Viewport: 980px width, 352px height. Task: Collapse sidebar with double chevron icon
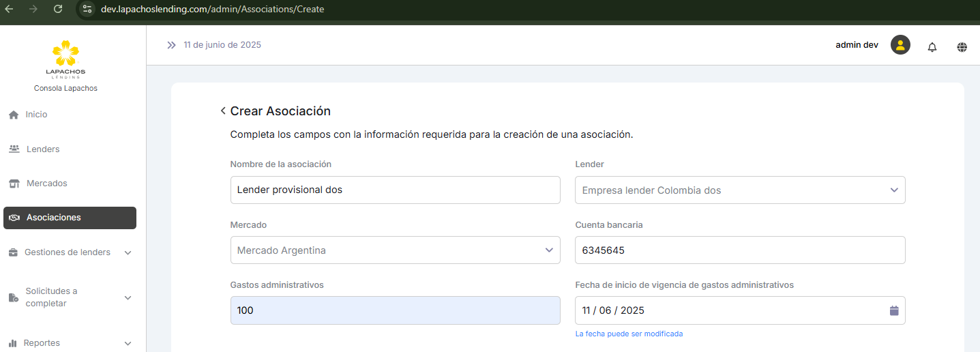pyautogui.click(x=171, y=45)
